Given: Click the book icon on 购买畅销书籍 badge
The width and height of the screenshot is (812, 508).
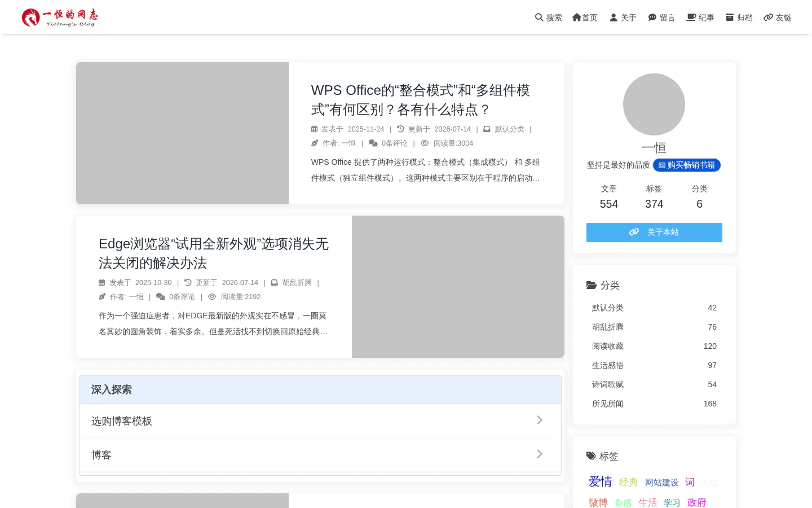Looking at the screenshot, I should 662,165.
